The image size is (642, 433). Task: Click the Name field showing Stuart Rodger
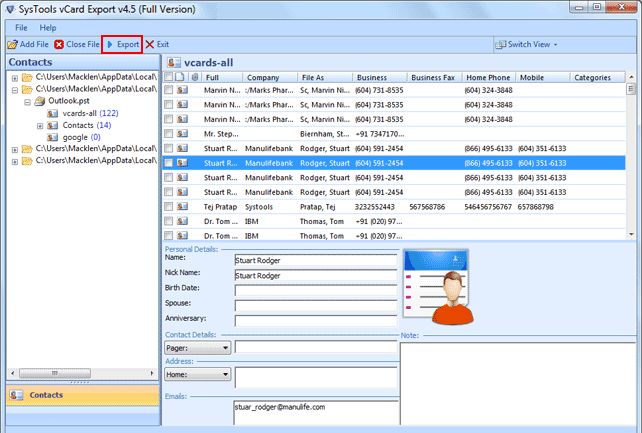click(x=316, y=260)
